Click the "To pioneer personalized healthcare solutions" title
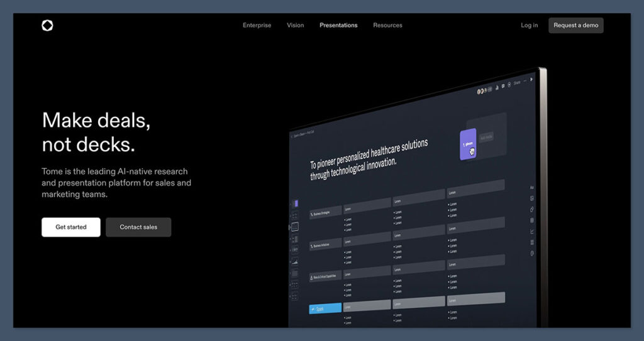The height and width of the screenshot is (341, 644). (369, 160)
